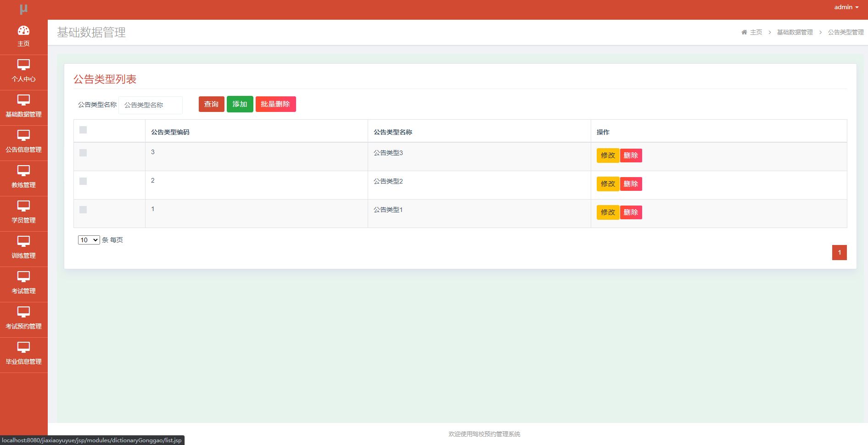Open the 主页 dashboard icon in sidebar
The height and width of the screenshot is (445, 868).
pos(23,31)
